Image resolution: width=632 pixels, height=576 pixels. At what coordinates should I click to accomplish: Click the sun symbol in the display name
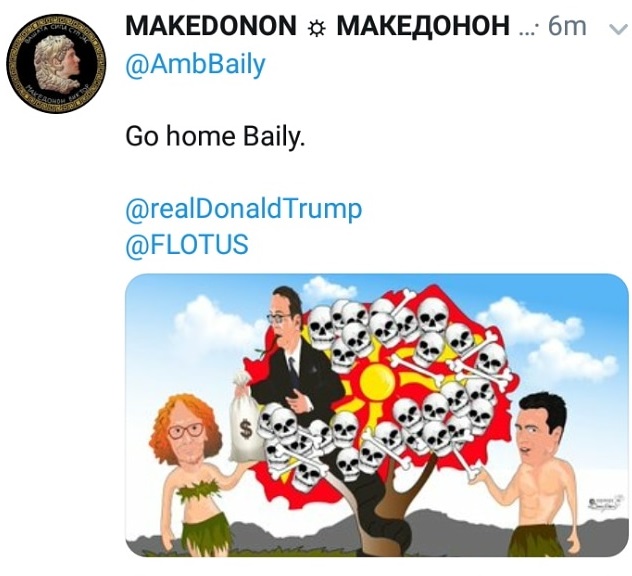316,29
